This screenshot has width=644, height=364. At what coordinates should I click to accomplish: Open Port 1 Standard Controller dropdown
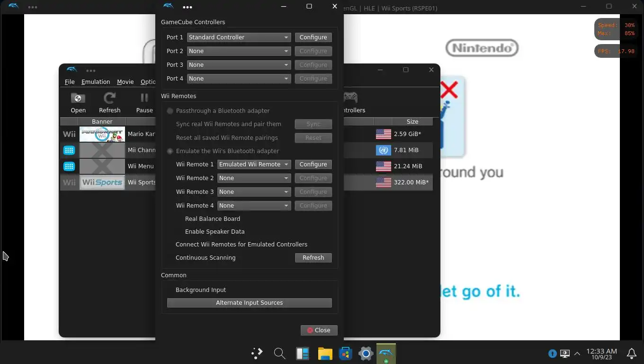[x=239, y=37]
